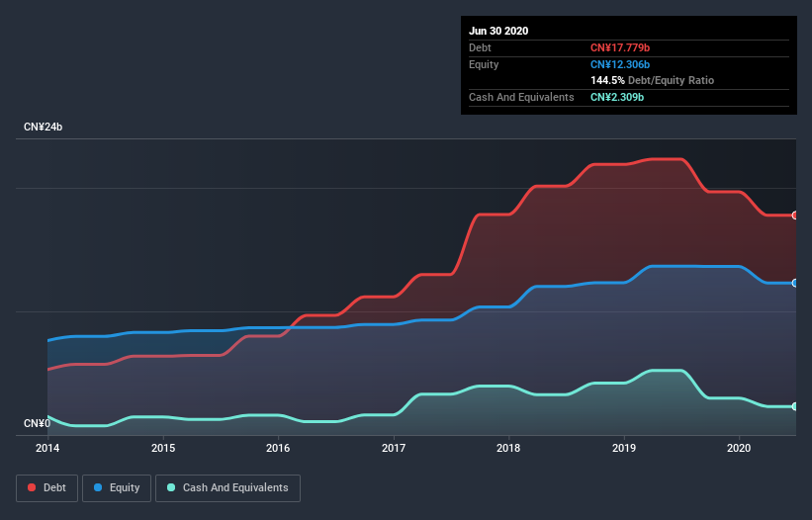Click the Equity label in tooltip
Screen dimensions: 812x520
coord(484,64)
